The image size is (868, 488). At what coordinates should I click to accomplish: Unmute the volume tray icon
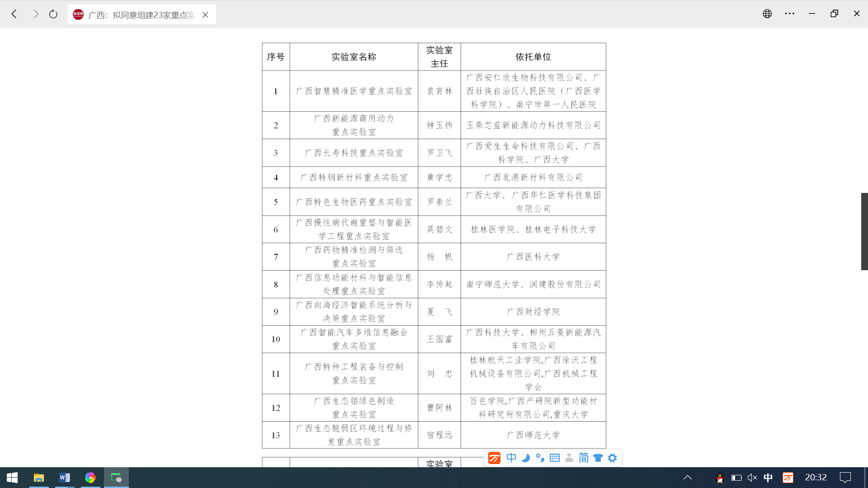(x=752, y=478)
